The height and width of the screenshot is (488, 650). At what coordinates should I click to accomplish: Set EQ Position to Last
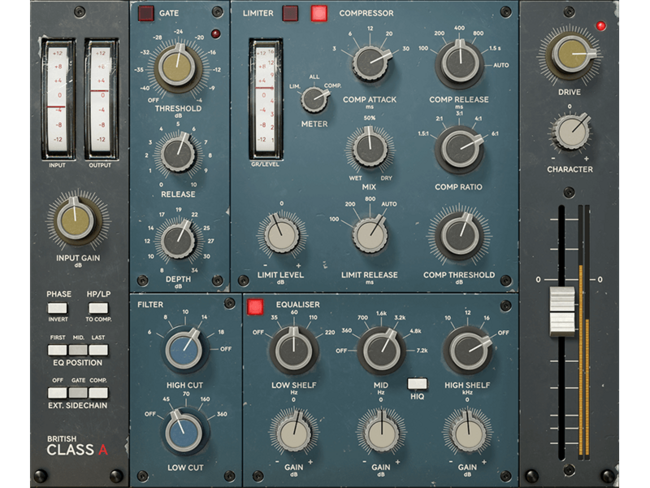[98, 350]
